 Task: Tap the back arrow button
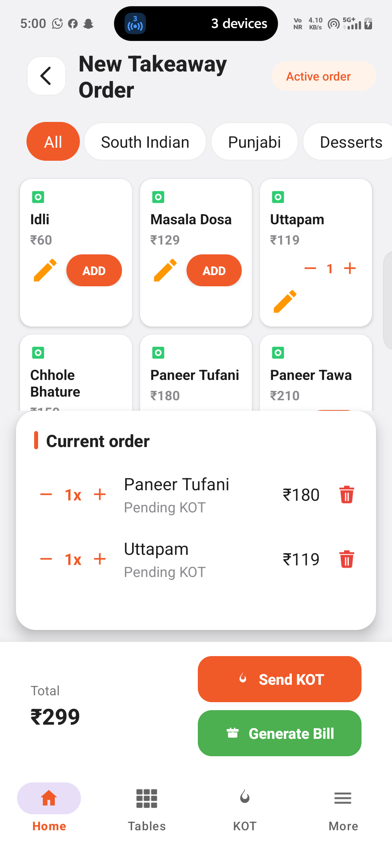click(46, 76)
